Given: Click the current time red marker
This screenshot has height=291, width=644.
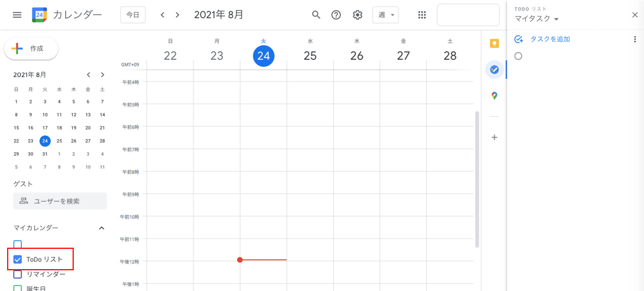Looking at the screenshot, I should [x=240, y=260].
